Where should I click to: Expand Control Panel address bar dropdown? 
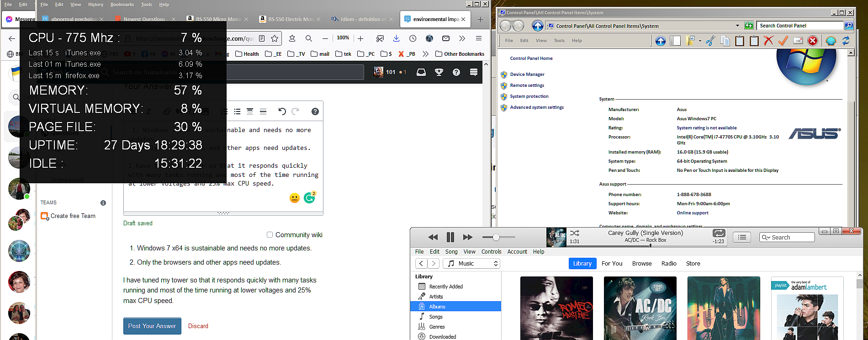tap(737, 26)
